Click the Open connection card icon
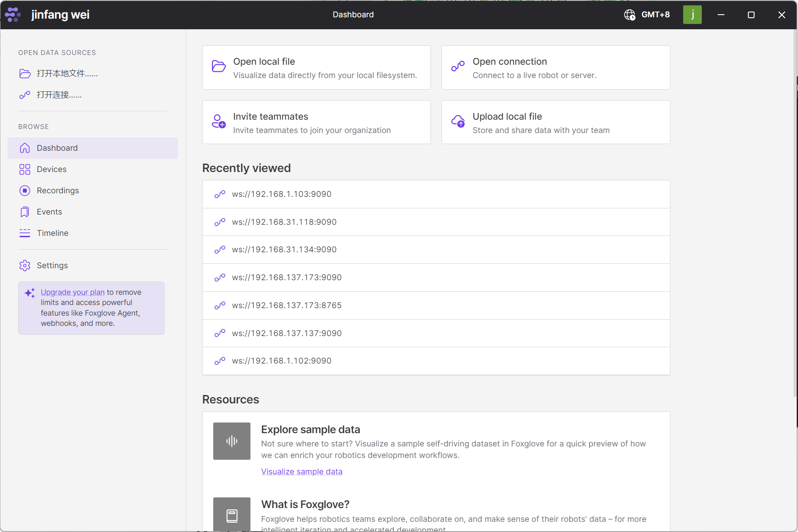 [458, 66]
